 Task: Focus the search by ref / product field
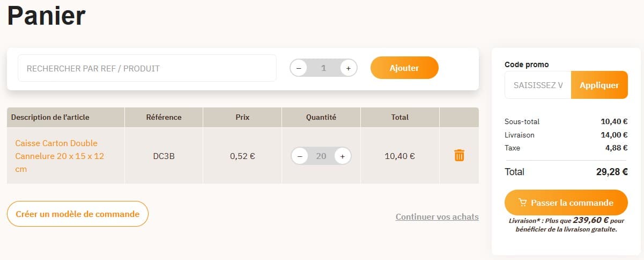[x=147, y=68]
